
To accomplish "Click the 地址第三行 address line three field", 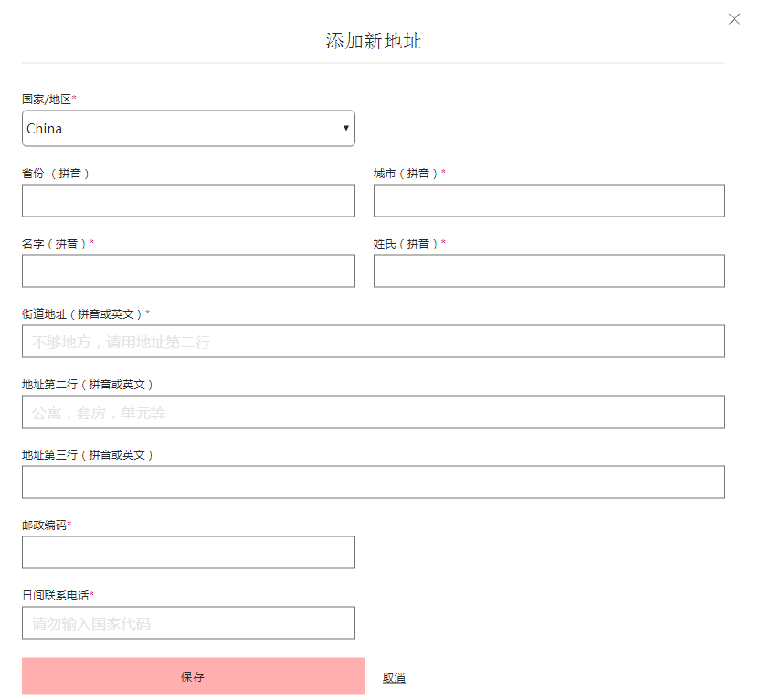I will click(x=374, y=482).
